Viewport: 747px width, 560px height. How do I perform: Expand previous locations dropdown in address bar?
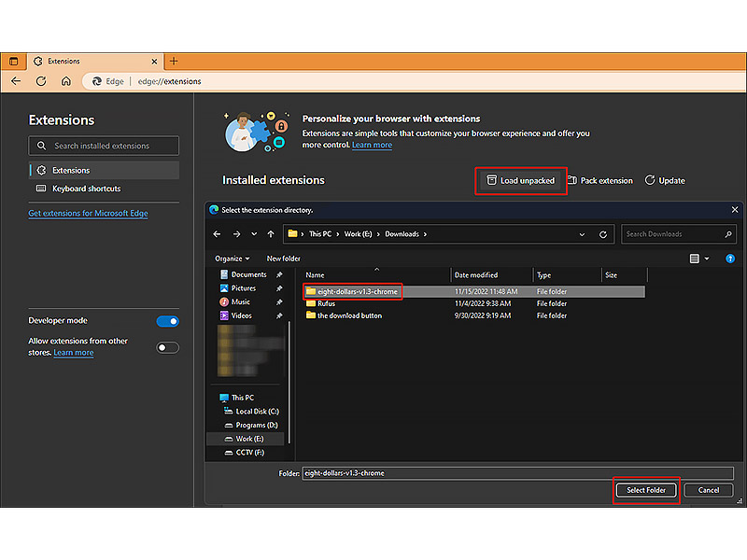point(582,234)
